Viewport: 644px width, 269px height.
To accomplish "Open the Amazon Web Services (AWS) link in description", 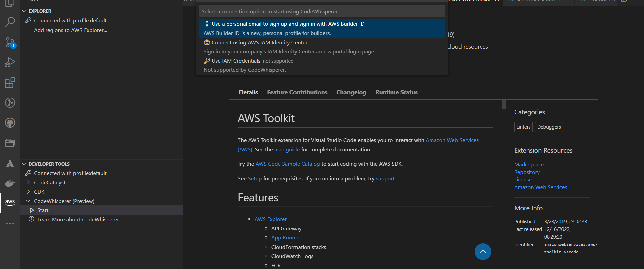I will [x=452, y=140].
